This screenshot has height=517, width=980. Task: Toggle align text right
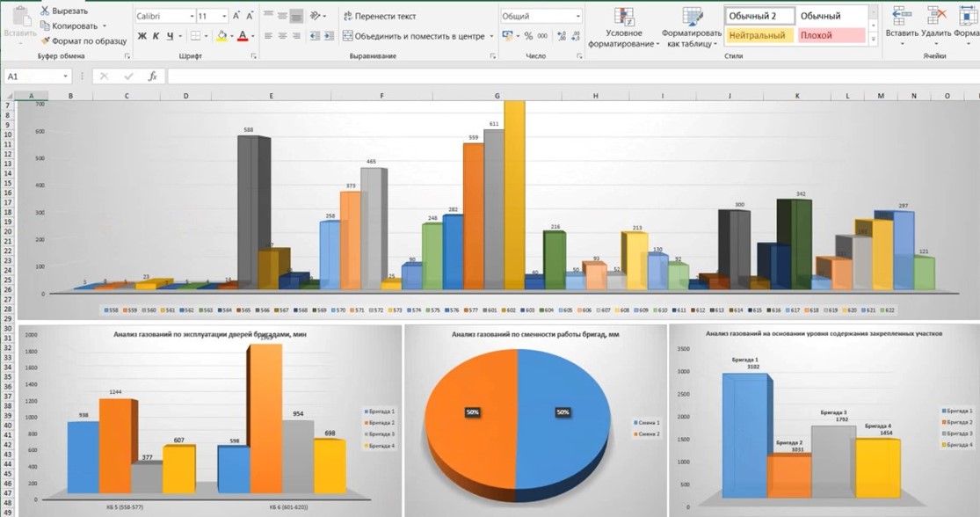297,36
